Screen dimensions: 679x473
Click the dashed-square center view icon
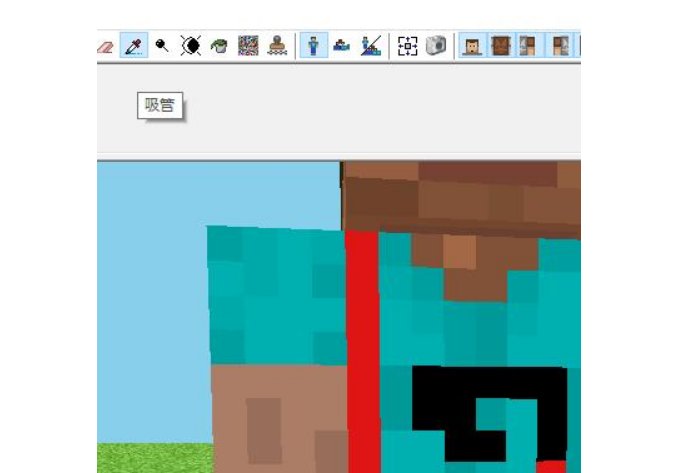pos(407,46)
